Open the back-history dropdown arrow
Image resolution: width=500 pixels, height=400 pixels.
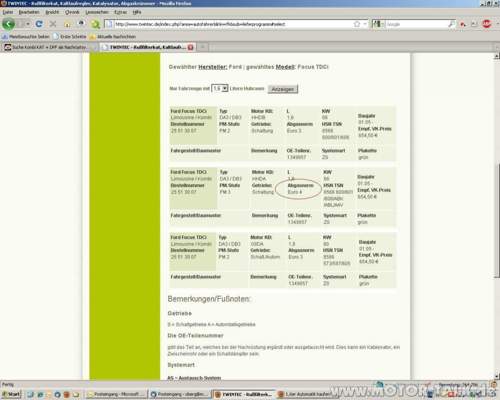coord(27,24)
